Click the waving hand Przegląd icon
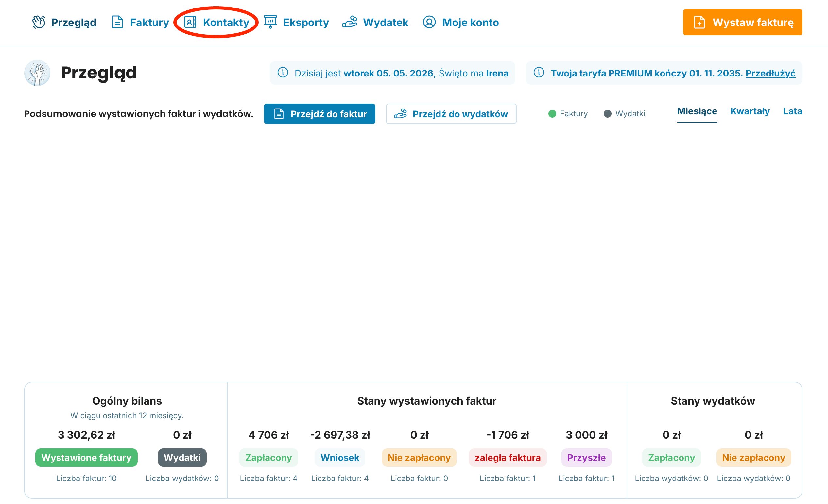Viewport: 828px width, 504px height. click(x=39, y=22)
